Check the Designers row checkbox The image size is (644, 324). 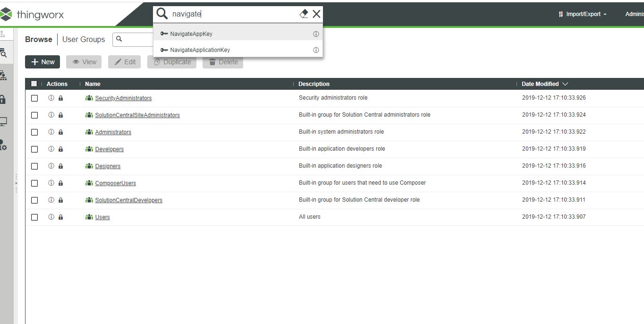(34, 166)
